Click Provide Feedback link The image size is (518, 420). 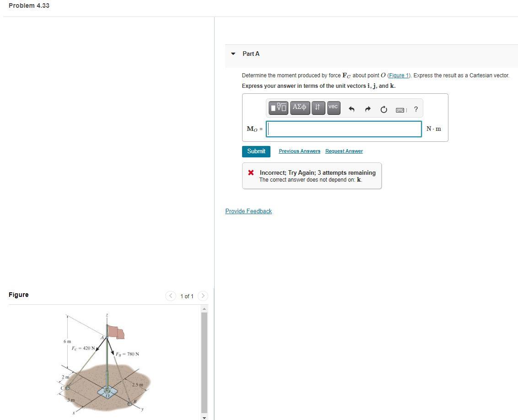click(x=248, y=211)
